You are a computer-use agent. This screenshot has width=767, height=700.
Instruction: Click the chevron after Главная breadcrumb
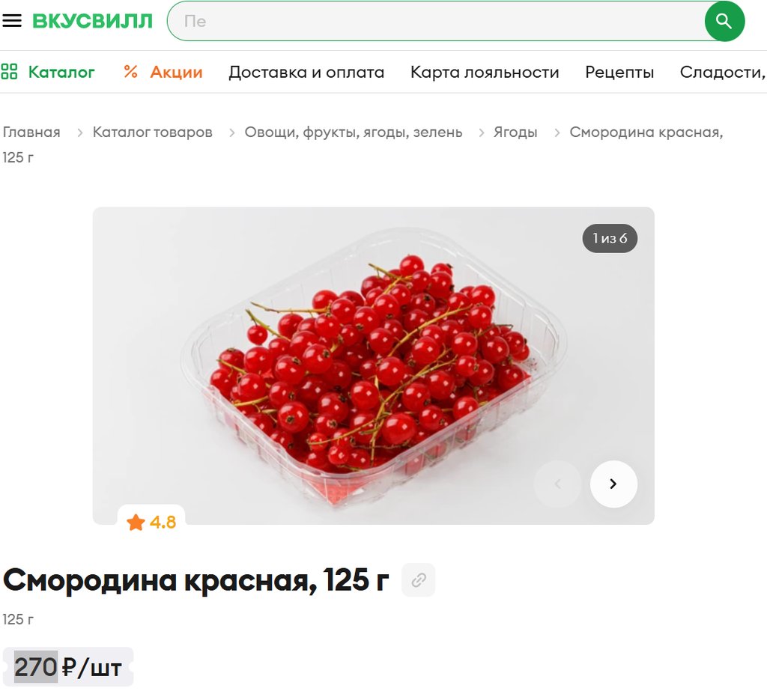pyautogui.click(x=79, y=133)
